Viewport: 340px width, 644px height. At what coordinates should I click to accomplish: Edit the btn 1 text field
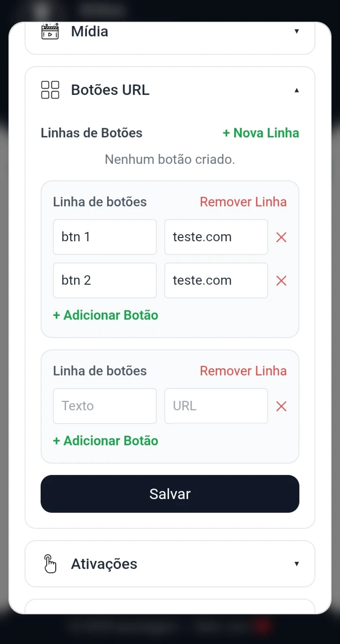[104, 237]
